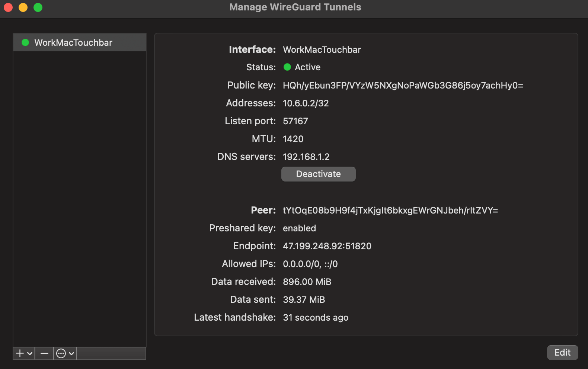Click the Data received value 896.00 MiB
Viewport: 588px width, 369px height.
(307, 282)
